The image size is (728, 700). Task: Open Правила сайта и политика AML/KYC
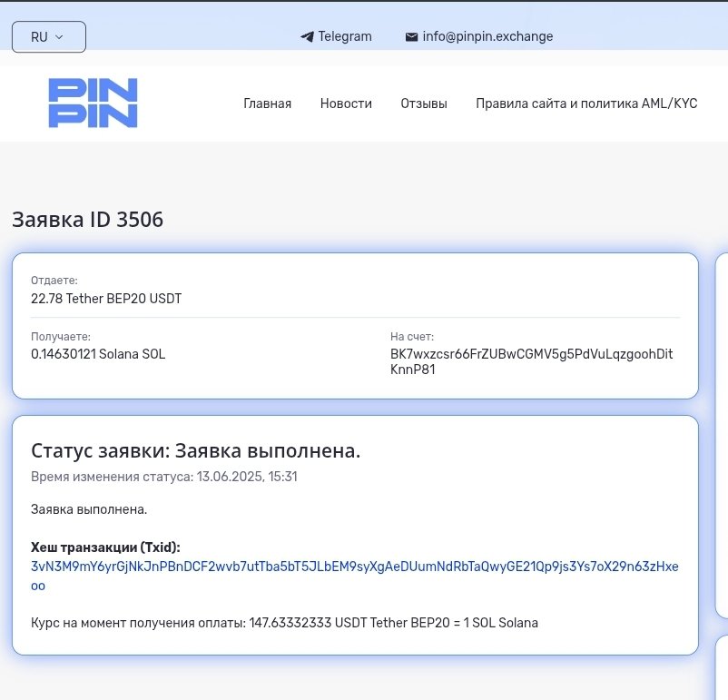click(x=586, y=104)
